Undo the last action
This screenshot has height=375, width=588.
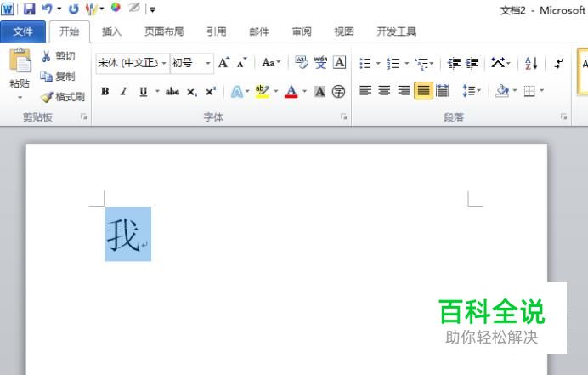pos(47,9)
